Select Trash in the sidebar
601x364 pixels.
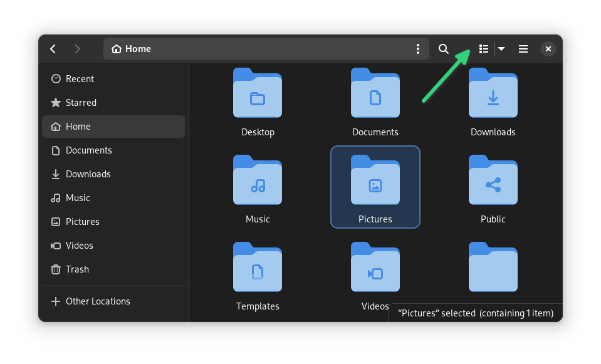tap(77, 269)
